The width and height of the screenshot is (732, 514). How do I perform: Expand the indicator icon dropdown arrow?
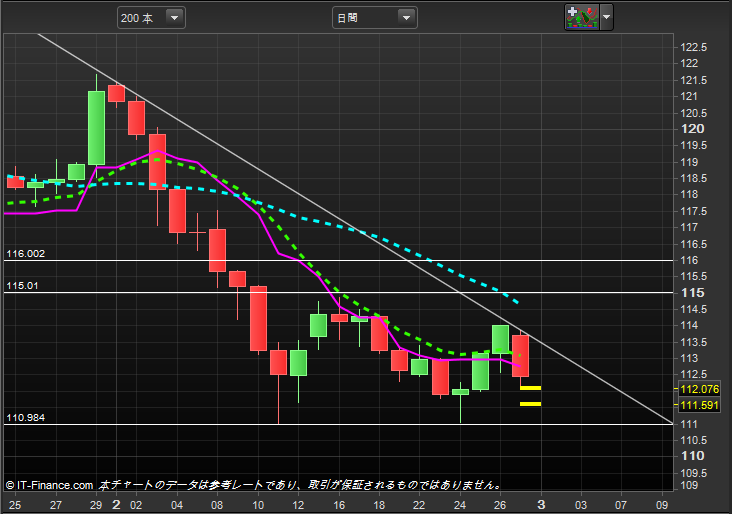pos(606,17)
